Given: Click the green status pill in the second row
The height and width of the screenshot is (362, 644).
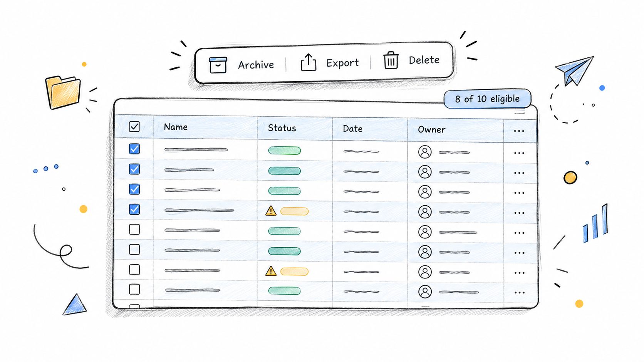Looking at the screenshot, I should [x=284, y=171].
